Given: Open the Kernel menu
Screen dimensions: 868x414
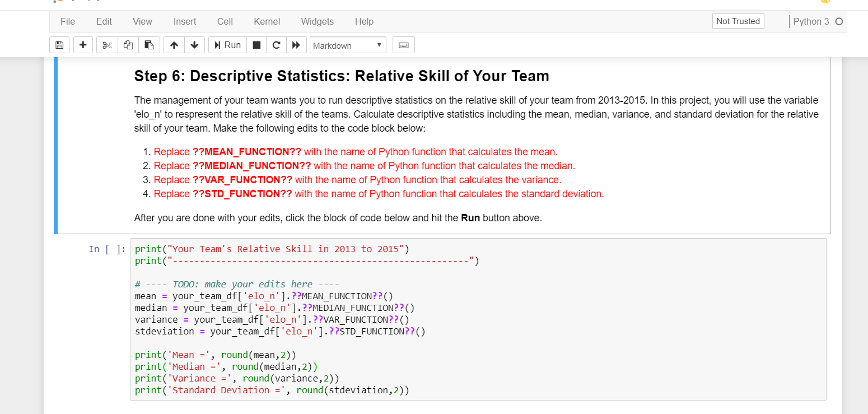Looking at the screenshot, I should [267, 21].
